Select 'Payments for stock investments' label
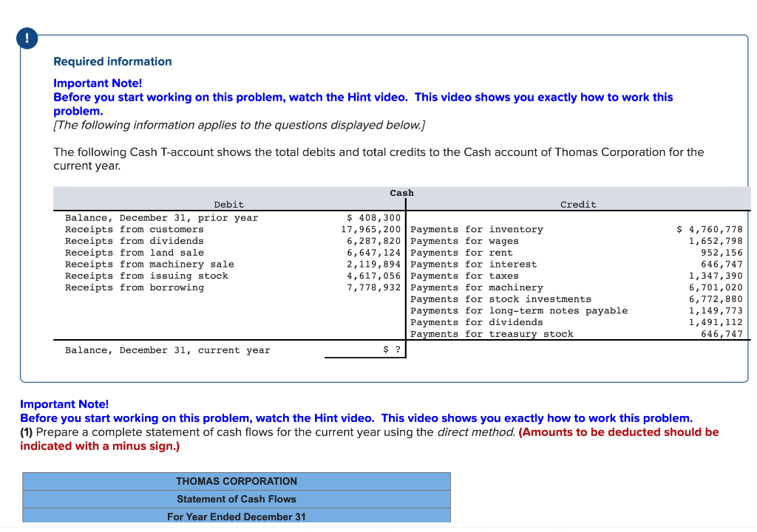Image resolution: width=757 pixels, height=532 pixels. tap(500, 299)
